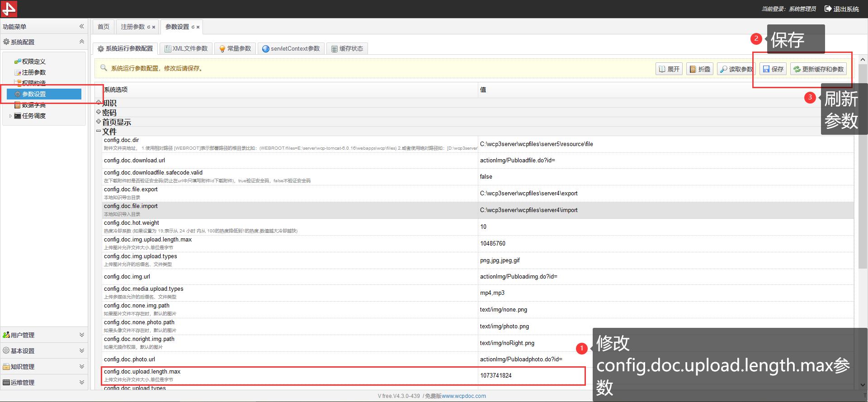Expand the 任务调度 tree node

point(10,116)
